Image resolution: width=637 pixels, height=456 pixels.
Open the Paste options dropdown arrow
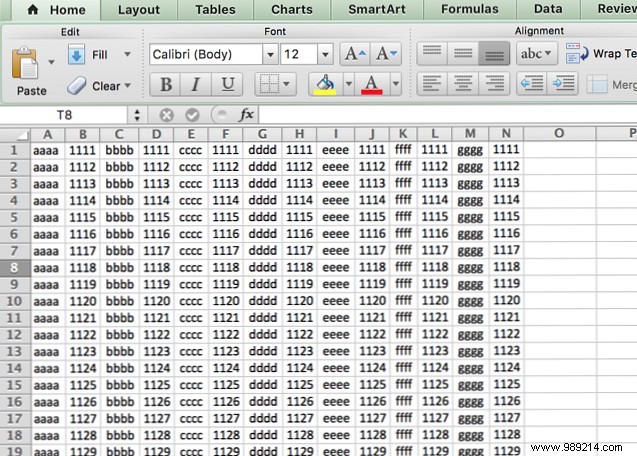51,62
